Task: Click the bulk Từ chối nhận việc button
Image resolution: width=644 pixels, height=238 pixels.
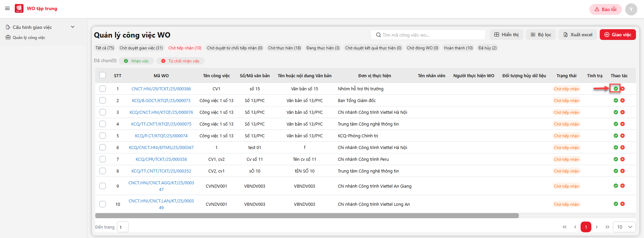Action: (180, 61)
